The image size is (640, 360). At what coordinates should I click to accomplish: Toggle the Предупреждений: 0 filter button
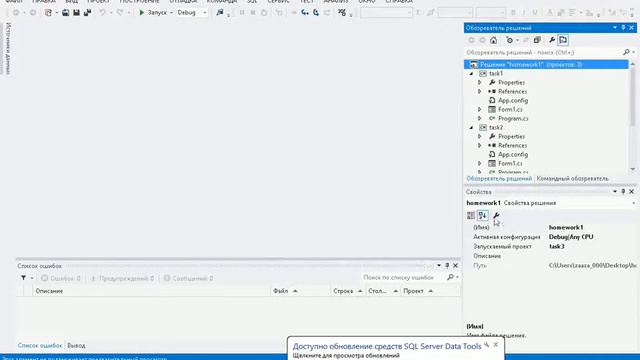coord(122,278)
